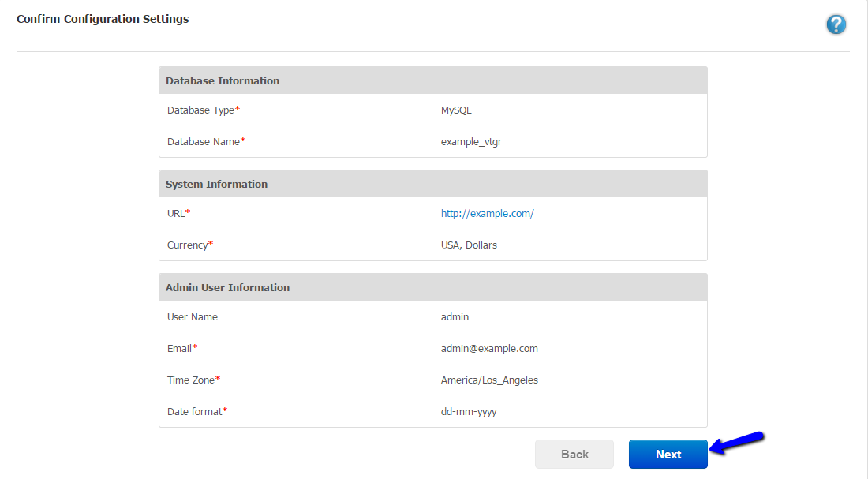This screenshot has width=868, height=479.
Task: Click the Time Zone label
Action: tap(193, 380)
